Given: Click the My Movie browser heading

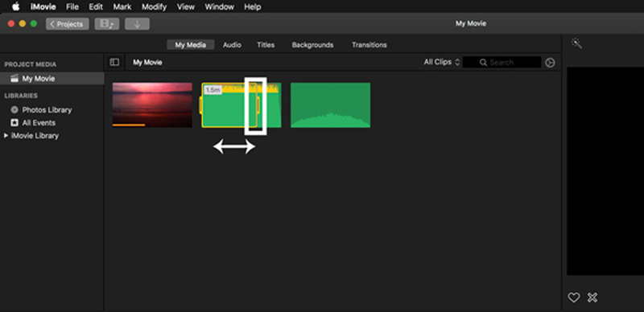Looking at the screenshot, I should [x=147, y=63].
